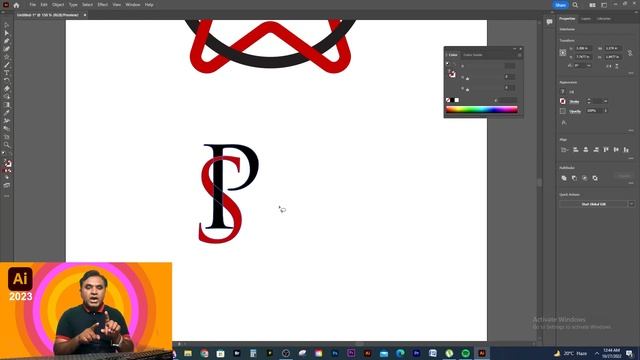Screen dimensions: 640x360
Task: Click Horizontal Align Center icon
Action: click(586, 150)
